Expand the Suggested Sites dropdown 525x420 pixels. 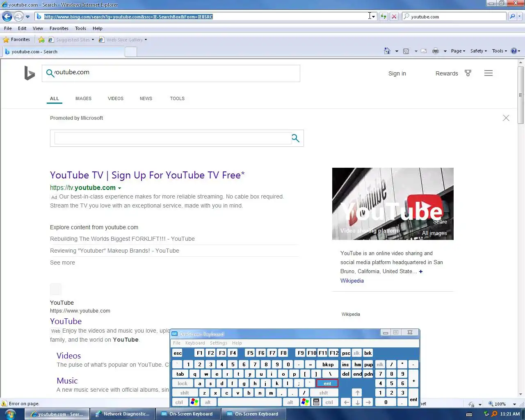93,40
